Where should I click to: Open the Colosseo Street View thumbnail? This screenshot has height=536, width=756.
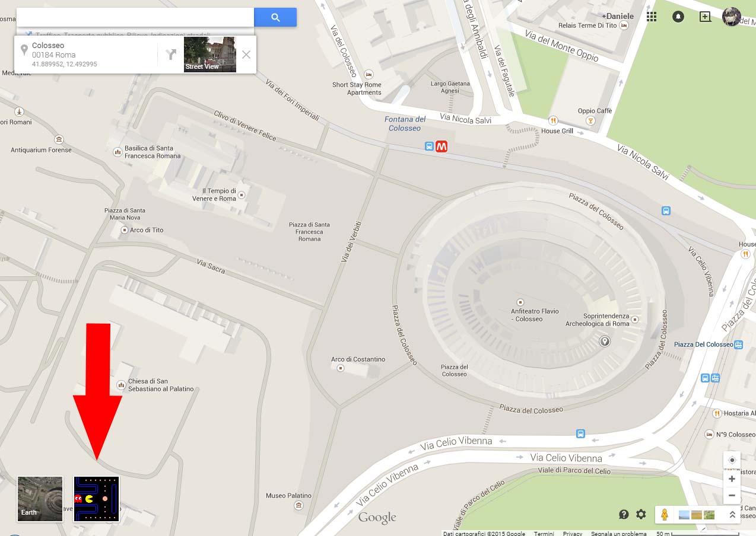210,55
